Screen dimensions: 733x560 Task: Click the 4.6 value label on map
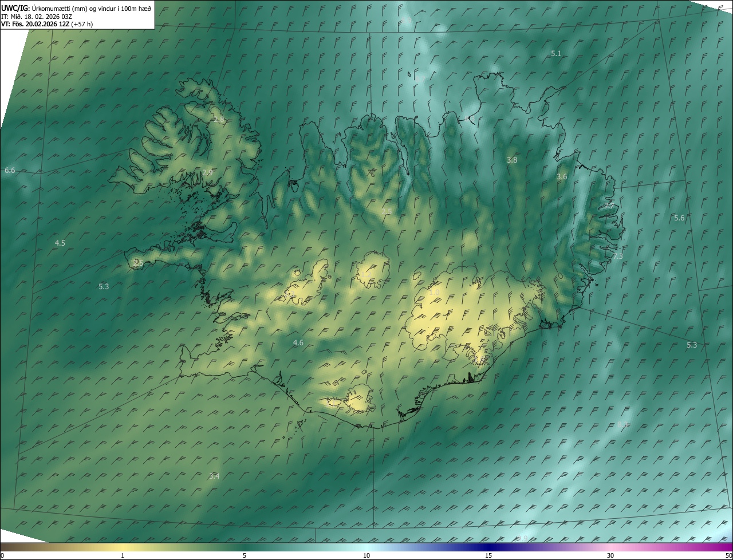(x=298, y=342)
